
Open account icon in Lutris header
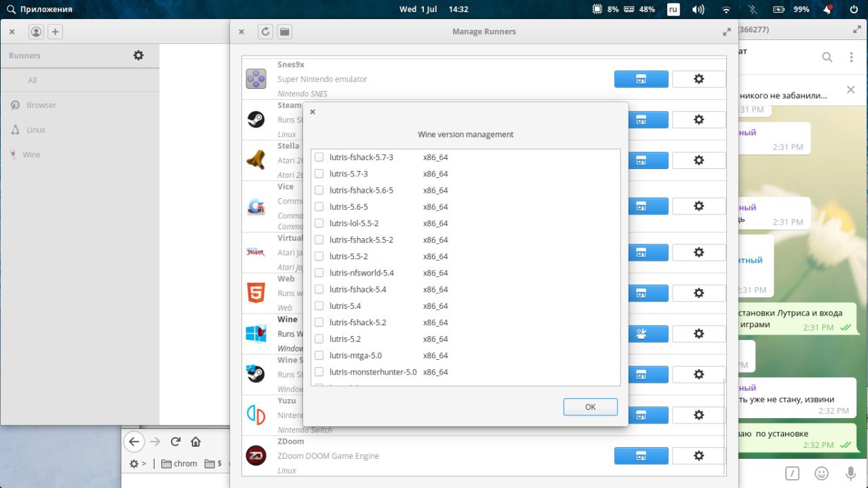36,31
